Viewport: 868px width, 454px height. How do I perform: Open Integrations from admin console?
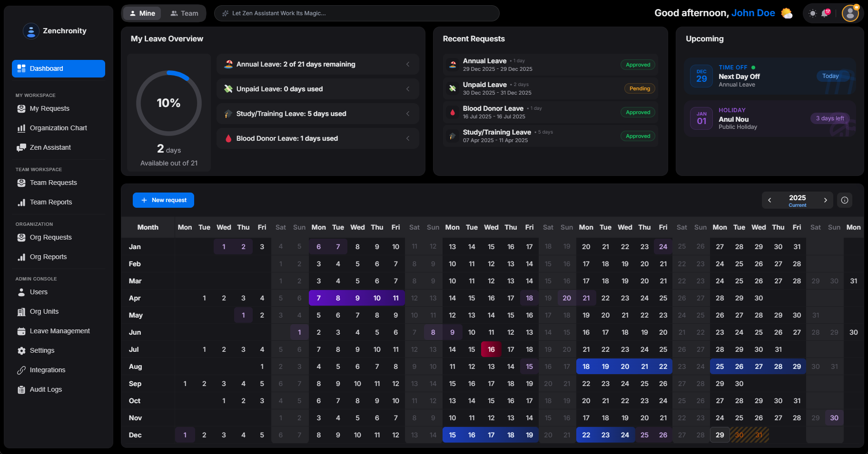[x=47, y=370]
